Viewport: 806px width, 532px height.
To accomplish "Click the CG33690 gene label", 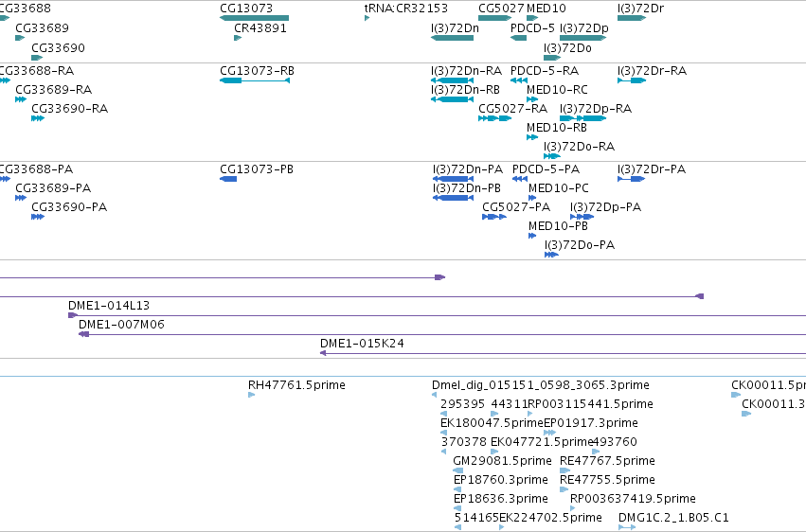I will click(x=58, y=47).
